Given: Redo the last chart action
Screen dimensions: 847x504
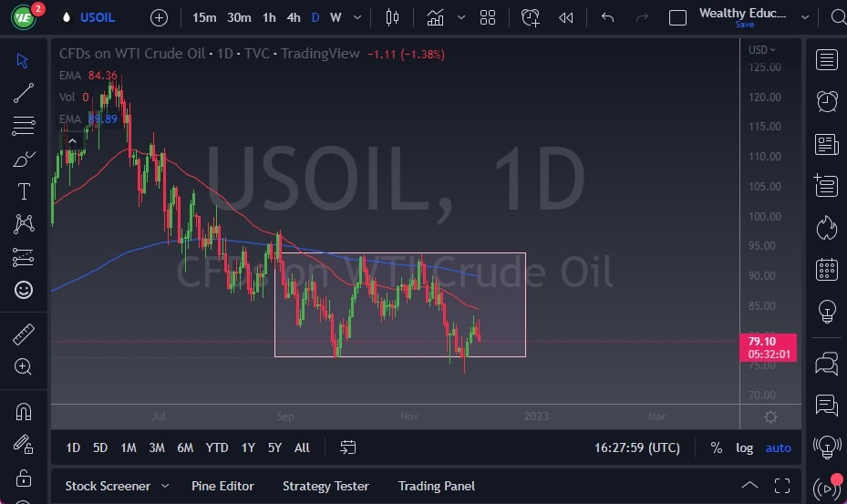Looking at the screenshot, I should 642,18.
